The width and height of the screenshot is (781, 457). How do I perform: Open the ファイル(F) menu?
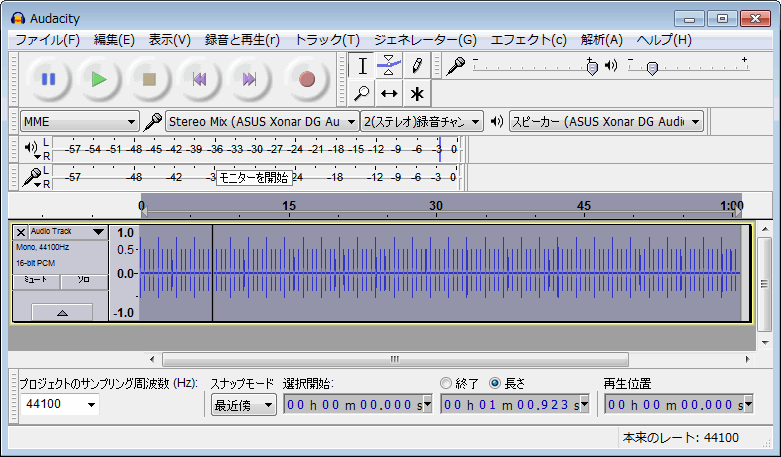click(47, 40)
